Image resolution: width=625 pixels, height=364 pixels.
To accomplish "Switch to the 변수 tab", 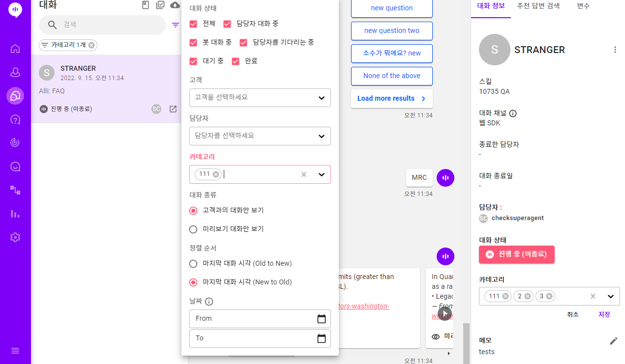I will point(583,6).
